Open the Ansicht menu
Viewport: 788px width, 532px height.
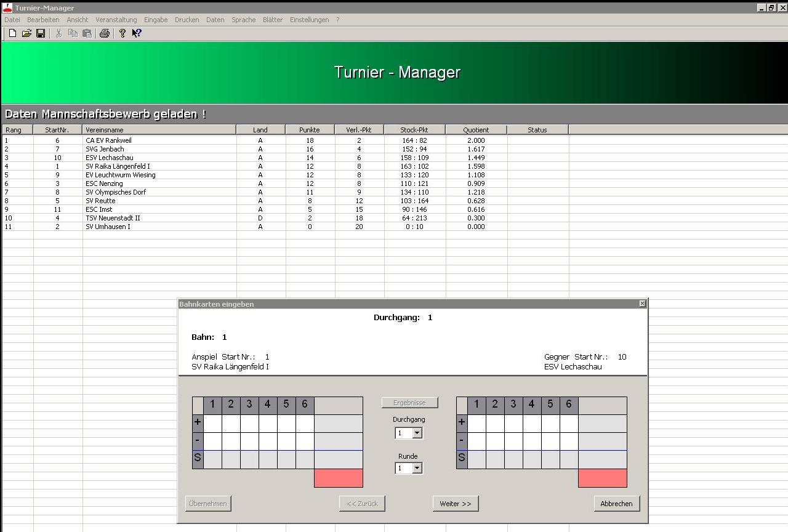pyautogui.click(x=78, y=20)
